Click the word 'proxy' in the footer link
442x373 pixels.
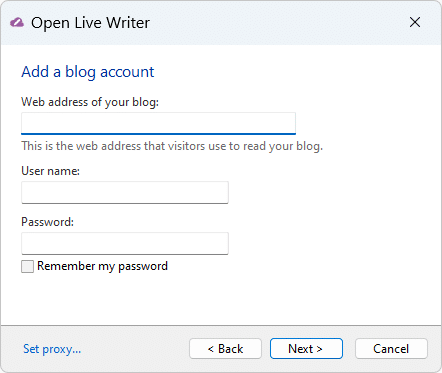(58, 349)
